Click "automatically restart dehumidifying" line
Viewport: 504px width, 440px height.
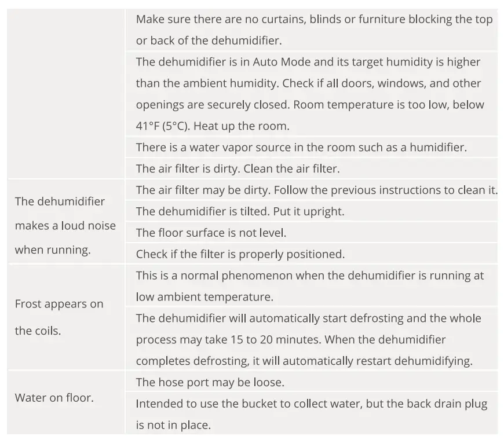304,361
